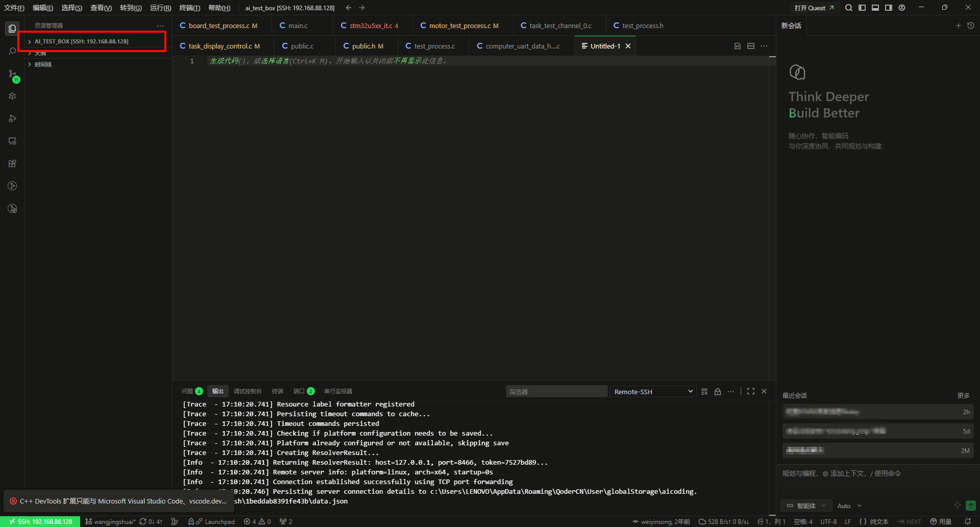This screenshot has height=527, width=980.
Task: Open Run and Debug view icon
Action: click(12, 118)
